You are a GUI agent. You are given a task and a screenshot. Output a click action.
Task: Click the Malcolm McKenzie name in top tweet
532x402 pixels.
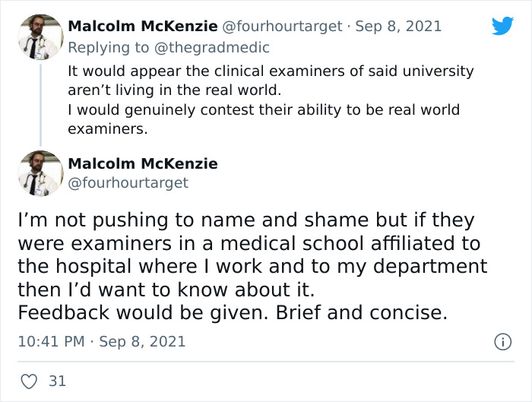(x=141, y=26)
